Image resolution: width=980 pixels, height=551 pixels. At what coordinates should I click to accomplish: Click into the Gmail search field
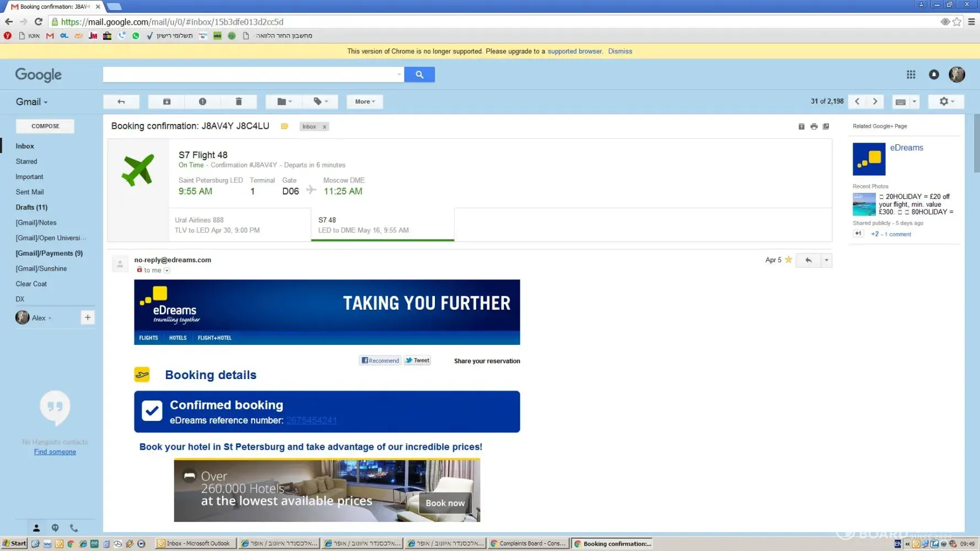click(x=251, y=74)
